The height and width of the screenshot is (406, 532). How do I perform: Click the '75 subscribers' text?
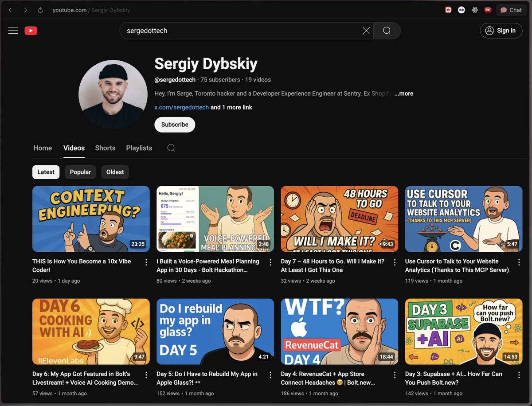point(220,80)
